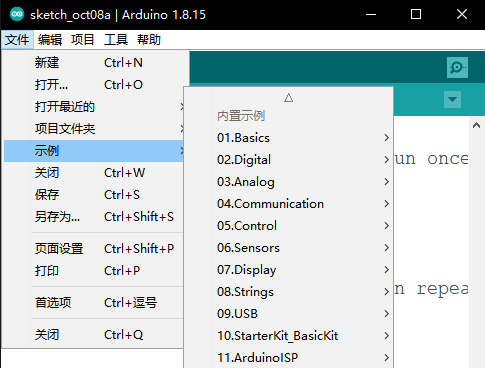Expand the 01.Basics examples submenu

pyautogui.click(x=289, y=138)
